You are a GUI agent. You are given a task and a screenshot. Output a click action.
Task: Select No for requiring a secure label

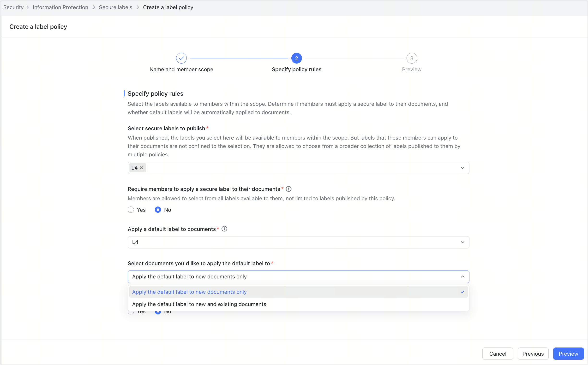pos(158,210)
